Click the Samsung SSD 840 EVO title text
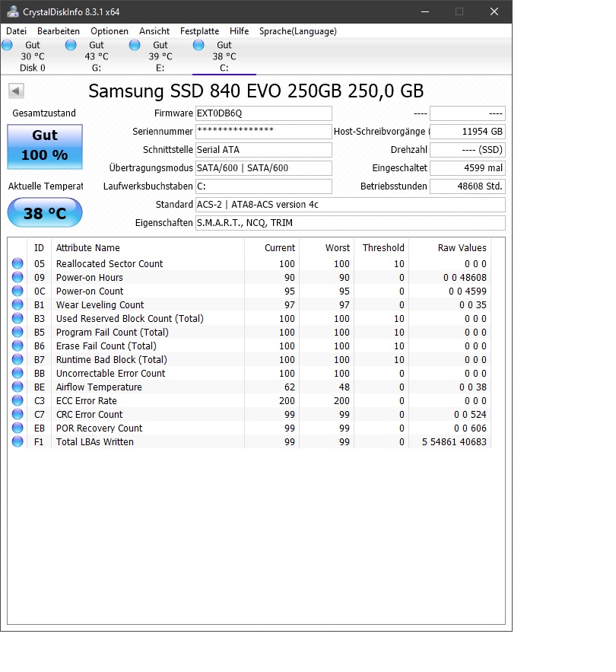 tap(256, 91)
